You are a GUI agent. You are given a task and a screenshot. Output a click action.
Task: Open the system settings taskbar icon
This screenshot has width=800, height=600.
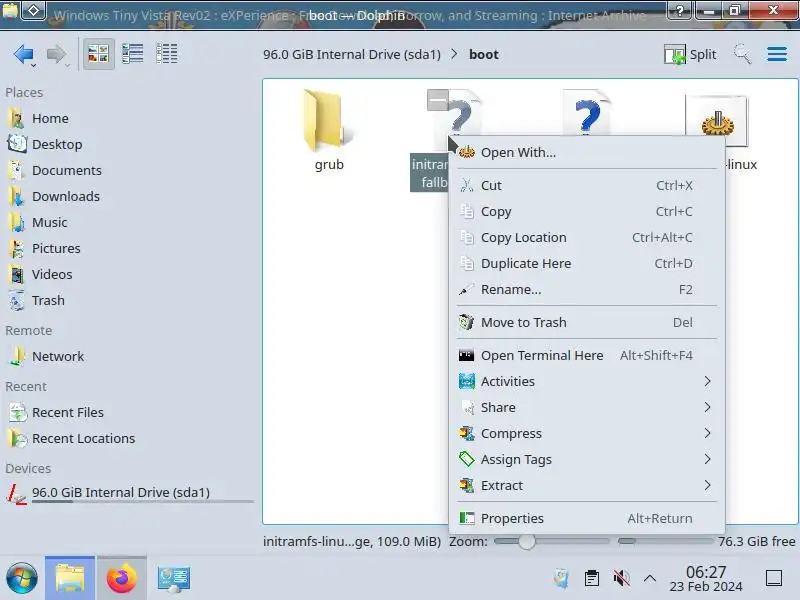173,579
